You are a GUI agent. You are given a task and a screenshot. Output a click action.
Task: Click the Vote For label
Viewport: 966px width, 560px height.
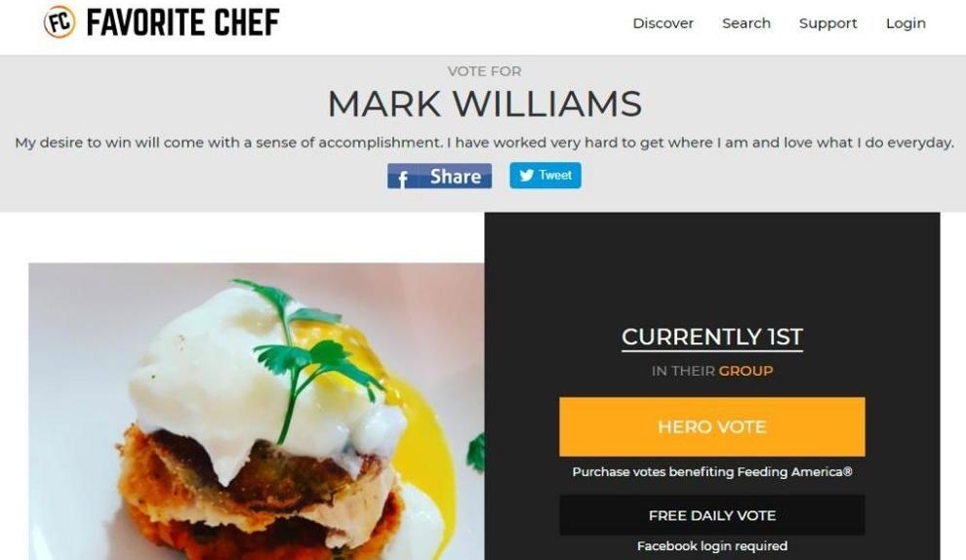pos(484,71)
